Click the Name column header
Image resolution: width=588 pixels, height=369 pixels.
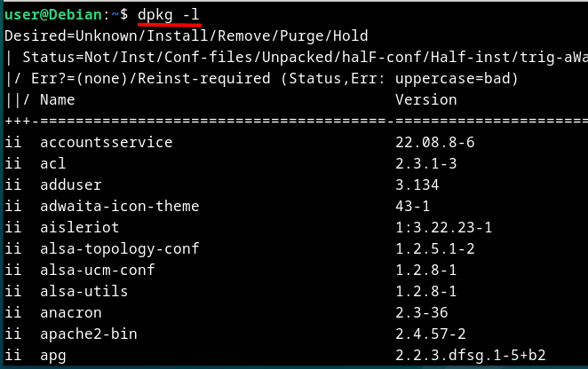coord(58,99)
